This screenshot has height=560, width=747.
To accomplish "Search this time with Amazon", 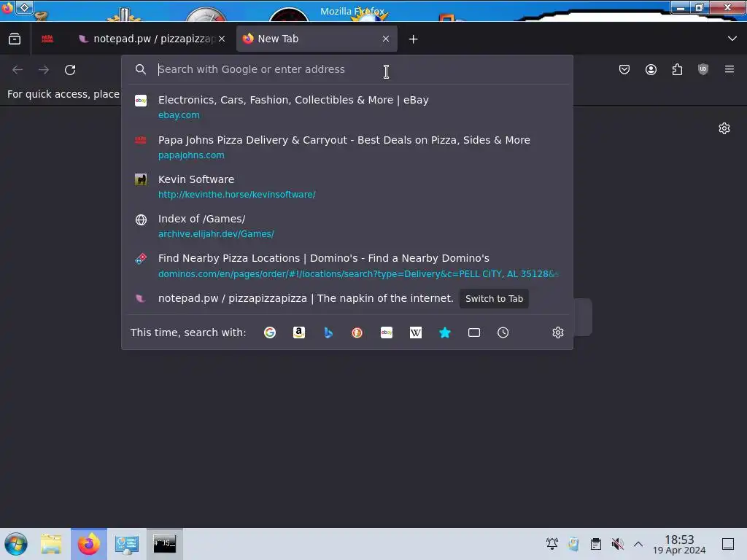I will click(298, 332).
